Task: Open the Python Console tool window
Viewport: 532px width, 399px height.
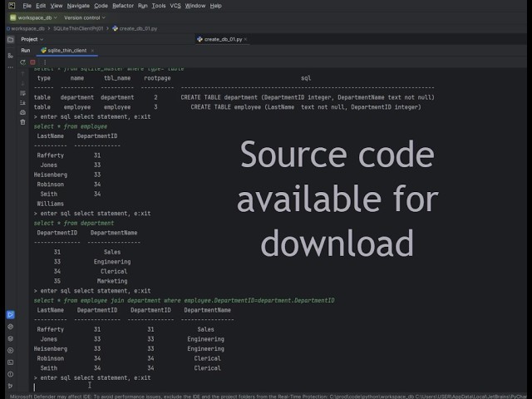Action: pyautogui.click(x=11, y=327)
